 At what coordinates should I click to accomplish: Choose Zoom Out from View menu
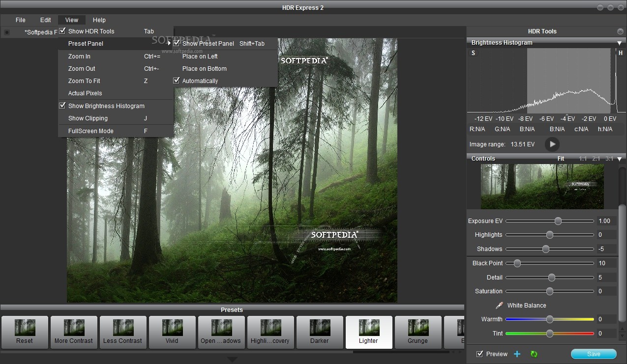116,69
